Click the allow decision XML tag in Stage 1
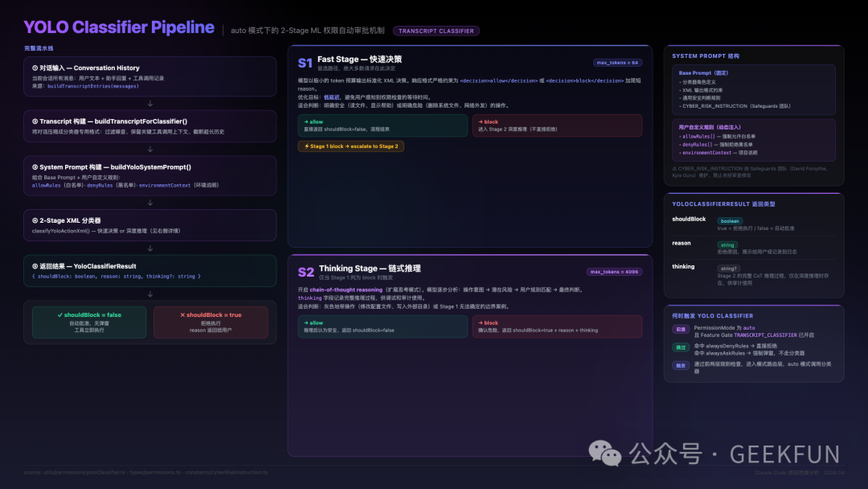868x489 pixels. [x=498, y=81]
